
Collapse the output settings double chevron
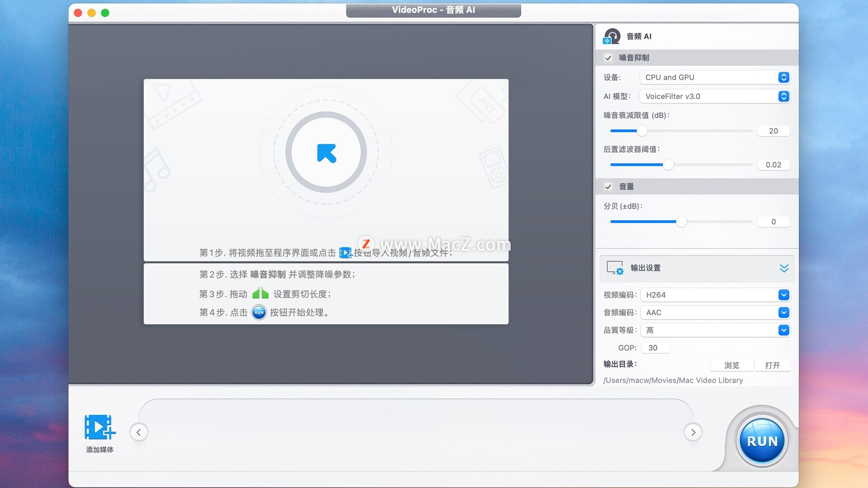point(784,268)
